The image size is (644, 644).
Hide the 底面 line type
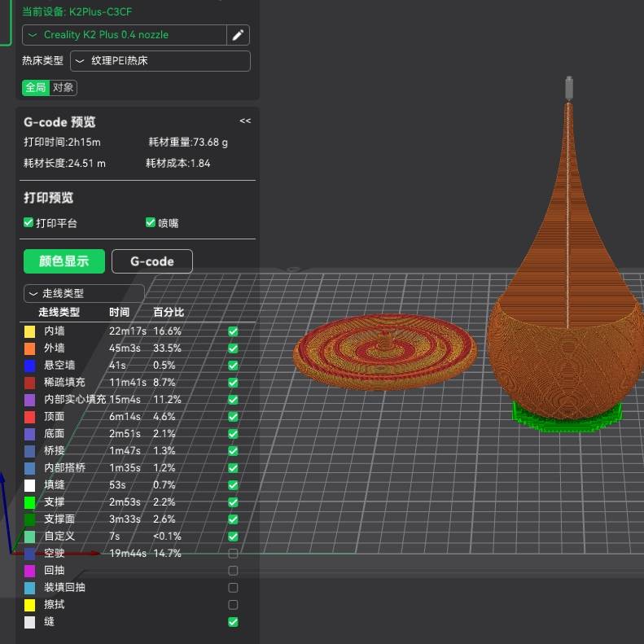[233, 434]
